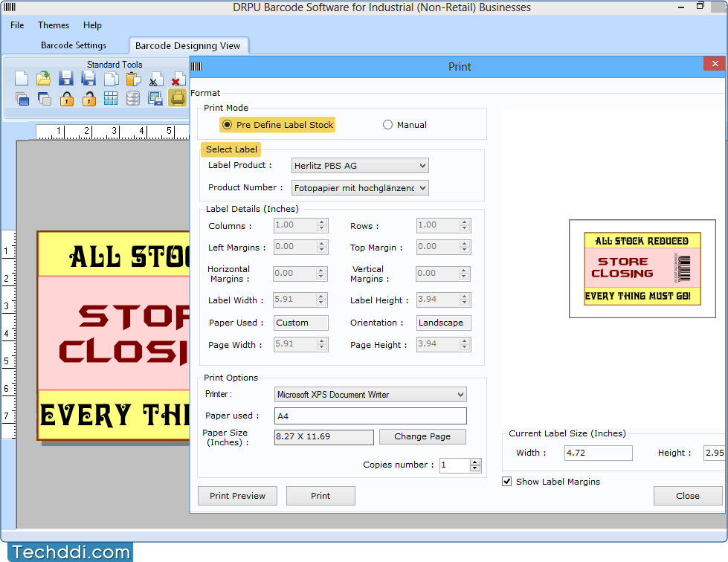Click the Copy pages icon

(111, 79)
